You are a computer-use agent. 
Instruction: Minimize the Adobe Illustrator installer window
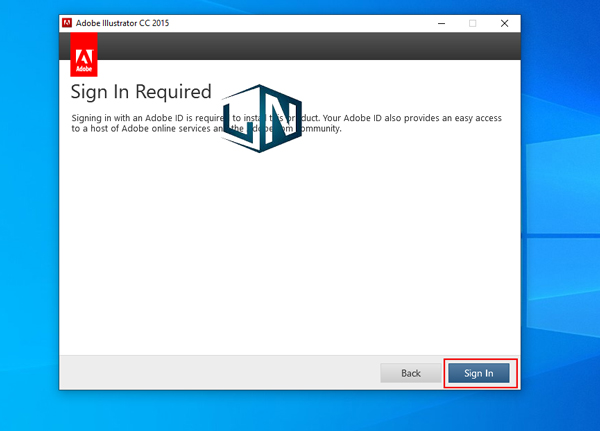point(441,23)
